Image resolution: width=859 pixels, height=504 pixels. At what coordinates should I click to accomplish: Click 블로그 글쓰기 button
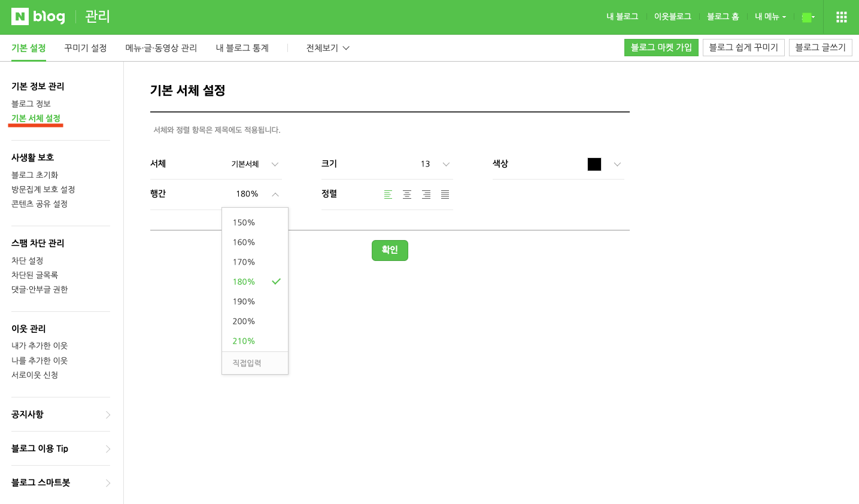coord(821,47)
